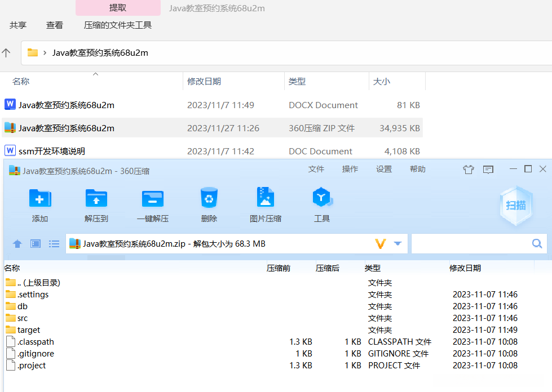Click the GITIGNORE 文件 type cell

[x=398, y=354]
